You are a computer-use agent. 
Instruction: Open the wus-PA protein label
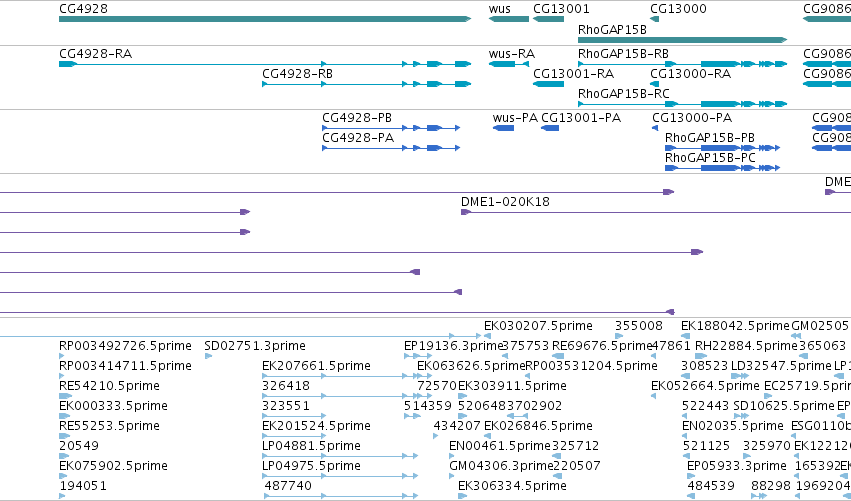pyautogui.click(x=515, y=118)
